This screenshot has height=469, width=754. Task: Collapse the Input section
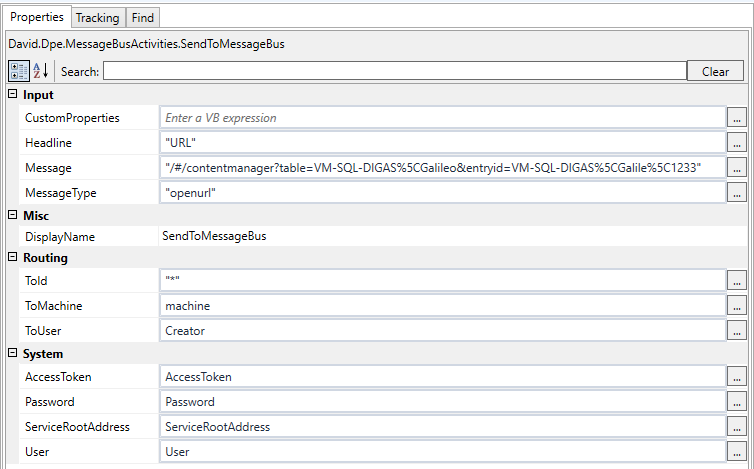coord(12,94)
